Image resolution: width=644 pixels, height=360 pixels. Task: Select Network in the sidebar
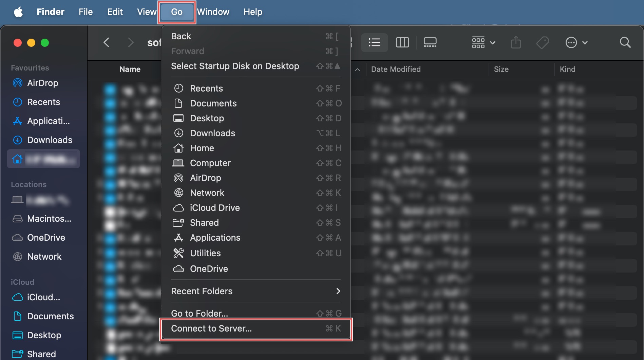[x=44, y=257]
